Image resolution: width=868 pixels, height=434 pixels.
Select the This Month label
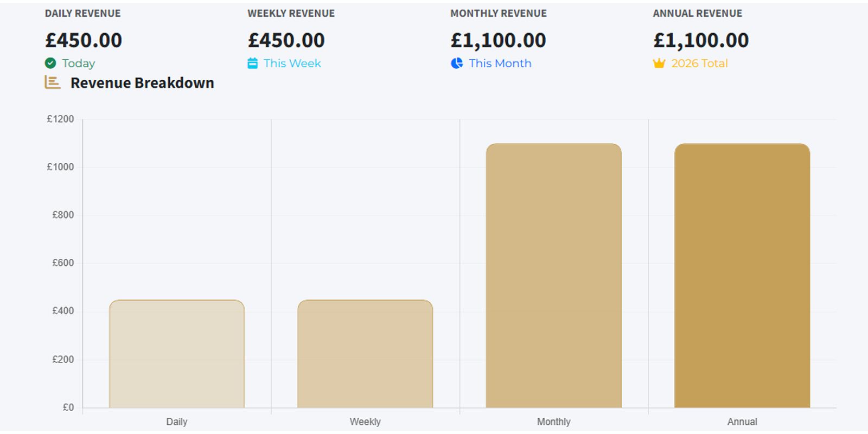[500, 63]
